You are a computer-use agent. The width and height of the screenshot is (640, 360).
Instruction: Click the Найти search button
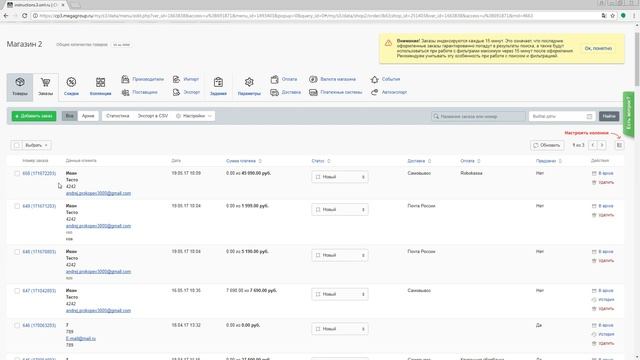[609, 116]
